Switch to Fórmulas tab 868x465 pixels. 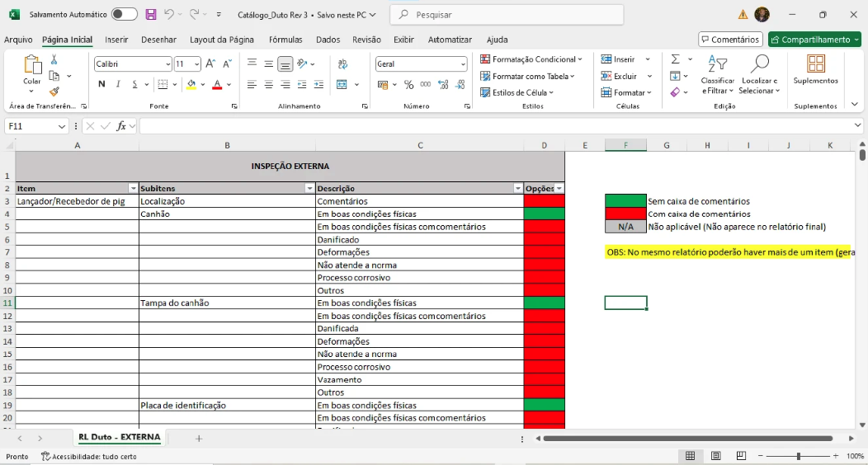(x=285, y=40)
